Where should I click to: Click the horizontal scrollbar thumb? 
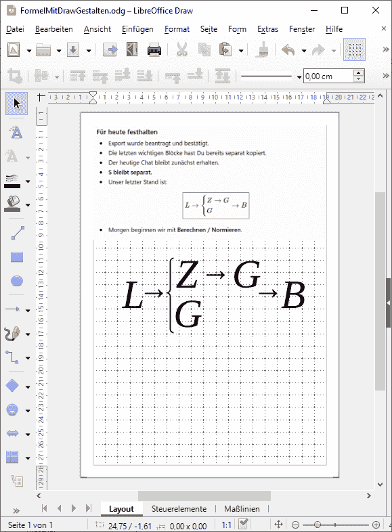click(204, 495)
